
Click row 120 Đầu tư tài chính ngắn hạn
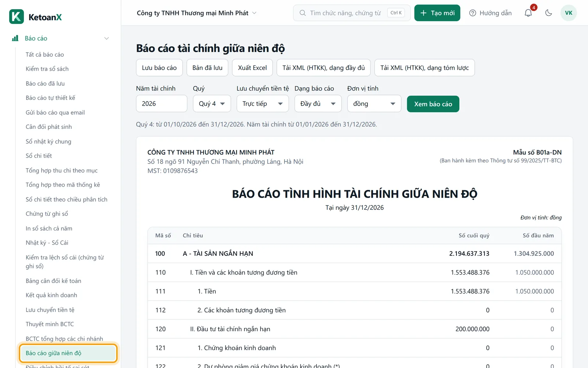[x=355, y=329]
